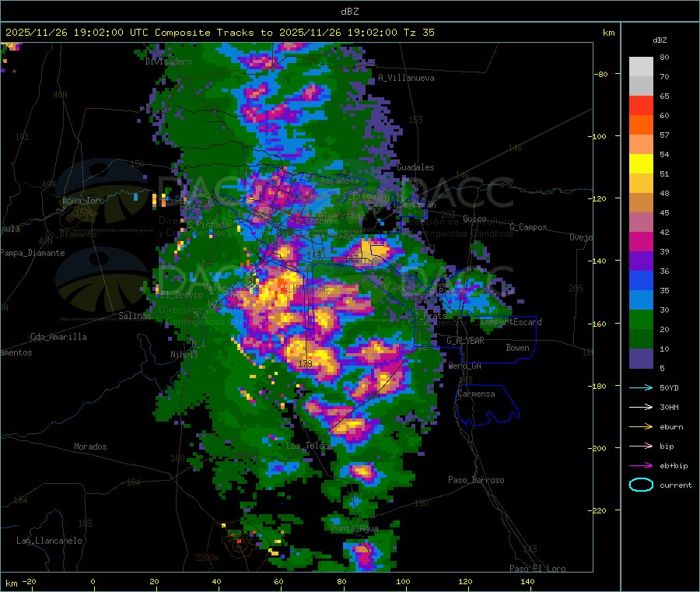Select the 42 dBZ magenta legend color
700x592 pixels.
[x=641, y=241]
